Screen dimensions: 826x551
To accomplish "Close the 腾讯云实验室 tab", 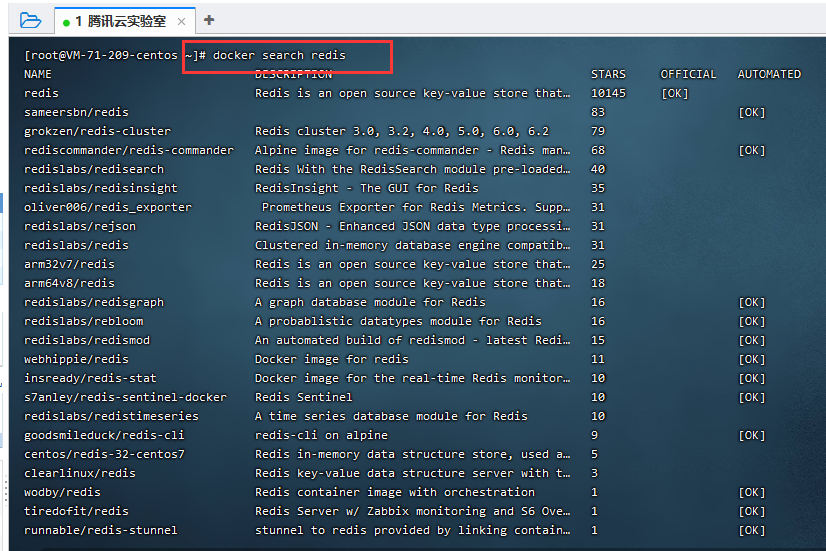I will 181,22.
